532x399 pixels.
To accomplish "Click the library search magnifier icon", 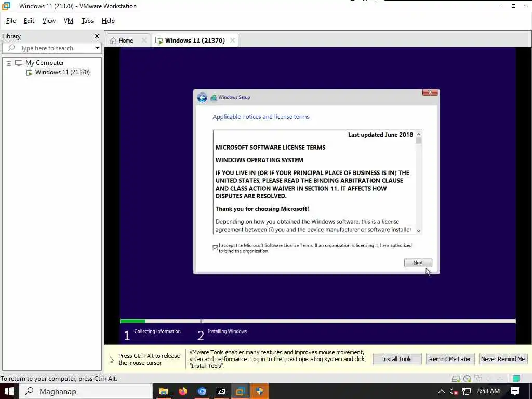I will (11, 48).
